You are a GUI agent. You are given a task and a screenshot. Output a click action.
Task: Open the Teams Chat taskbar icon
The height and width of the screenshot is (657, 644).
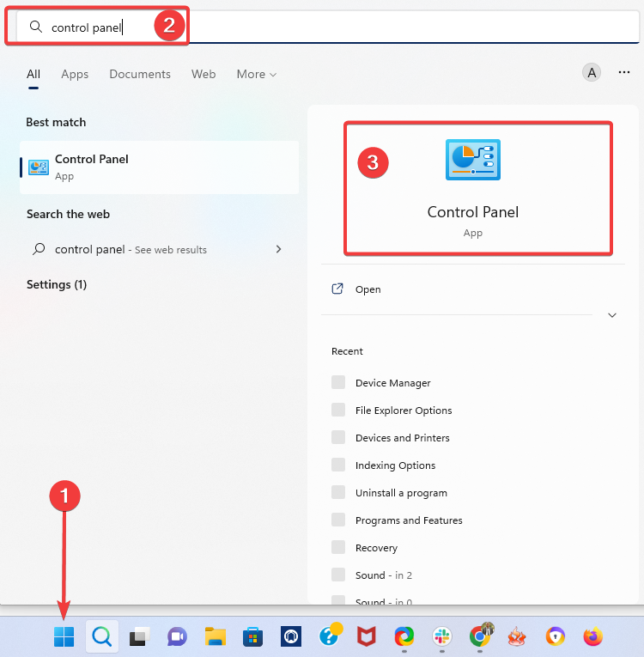point(177,637)
